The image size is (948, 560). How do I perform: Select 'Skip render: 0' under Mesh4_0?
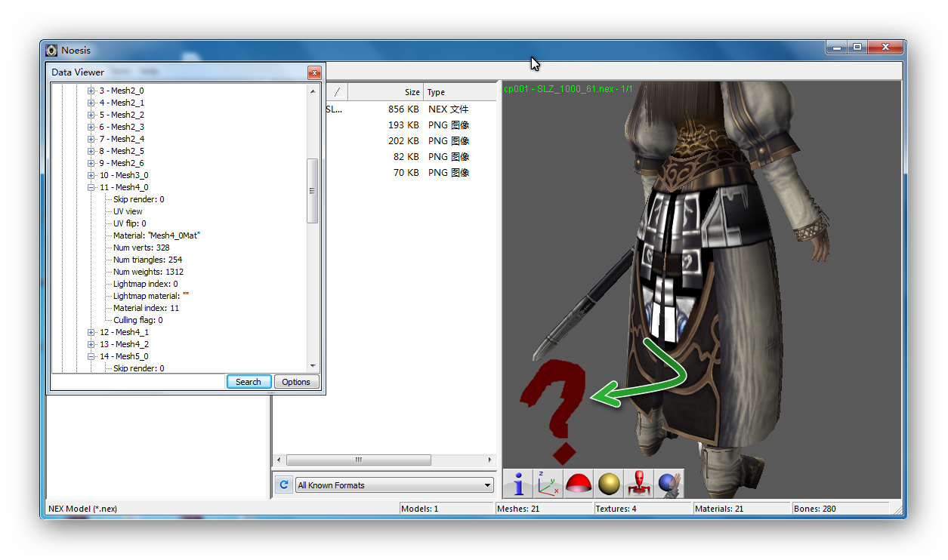coord(138,199)
